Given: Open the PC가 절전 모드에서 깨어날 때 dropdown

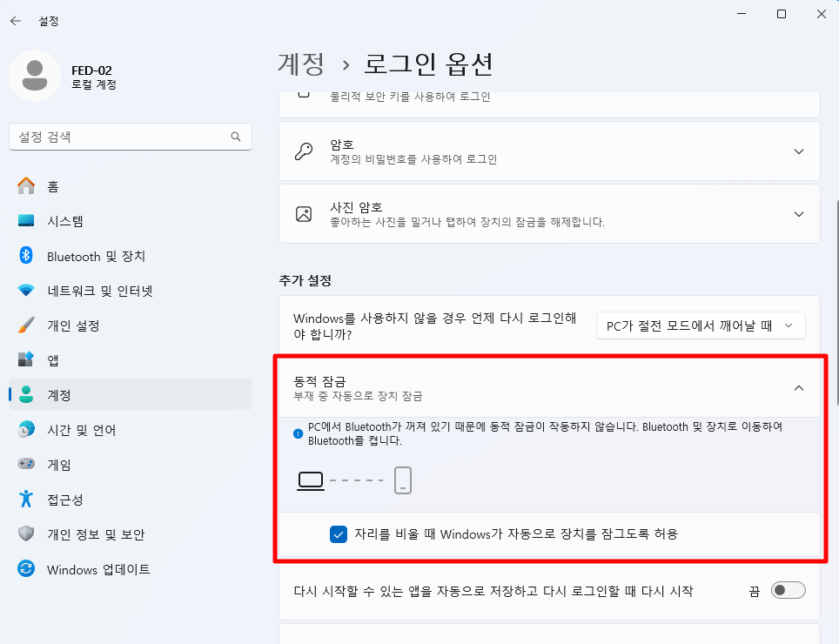Looking at the screenshot, I should click(701, 325).
